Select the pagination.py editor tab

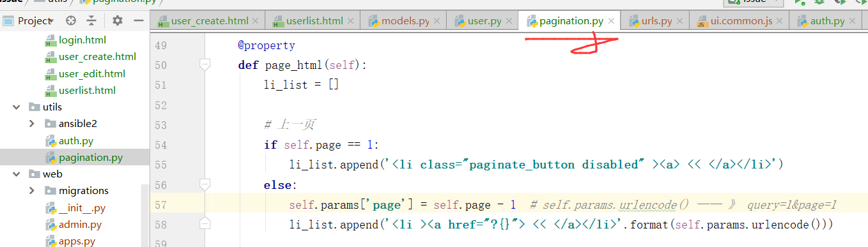(571, 21)
